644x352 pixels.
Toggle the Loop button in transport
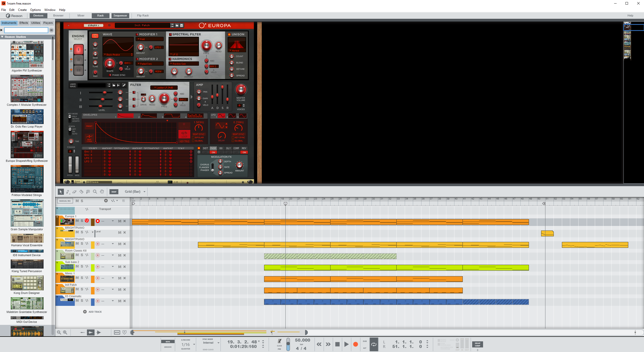coord(374,344)
